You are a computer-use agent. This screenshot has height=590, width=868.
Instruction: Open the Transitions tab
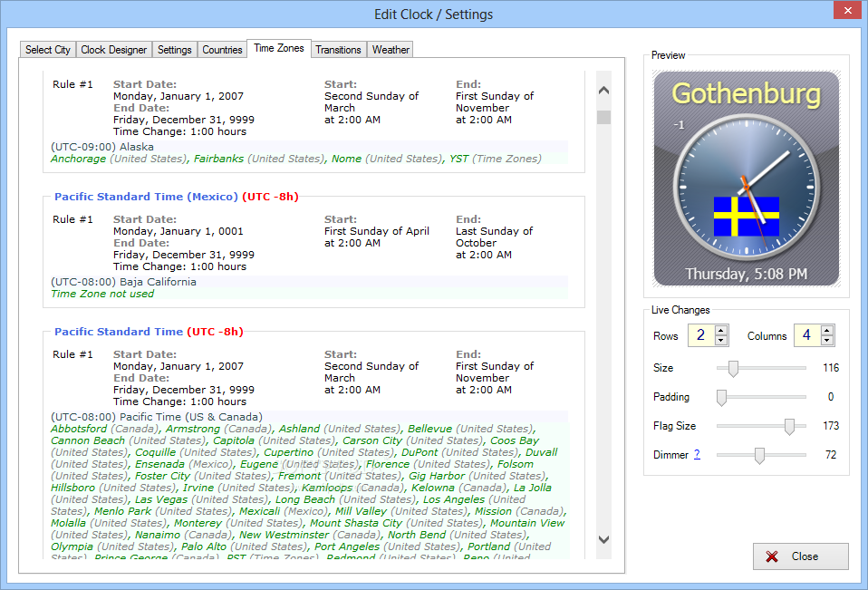(338, 50)
